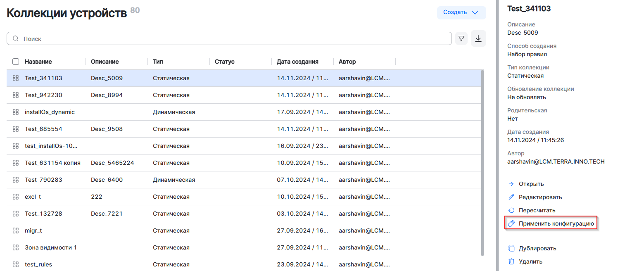Click the Применить конфигурацию icon
The height and width of the screenshot is (271, 644).
511,223
